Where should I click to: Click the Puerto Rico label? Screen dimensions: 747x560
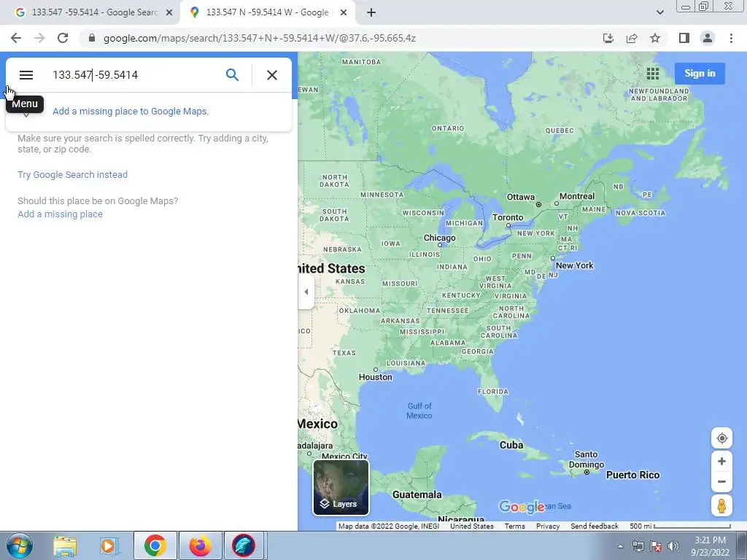pyautogui.click(x=632, y=475)
